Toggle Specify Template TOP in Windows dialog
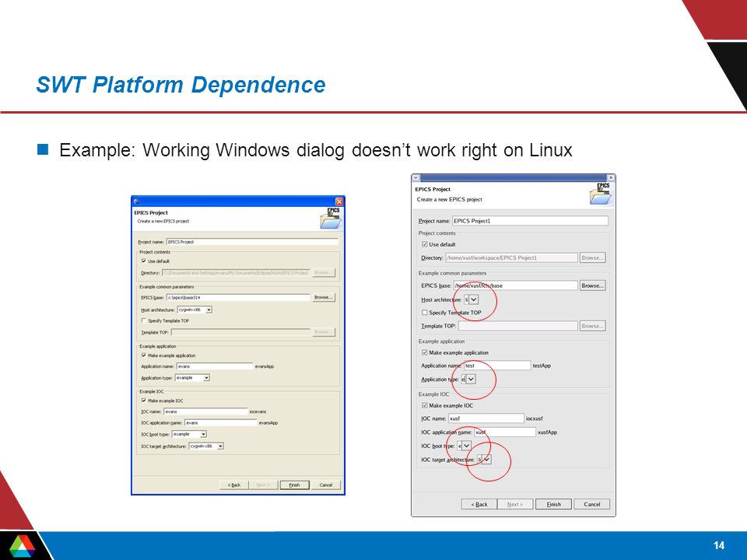Screen dimensions: 747x560 click(x=144, y=320)
